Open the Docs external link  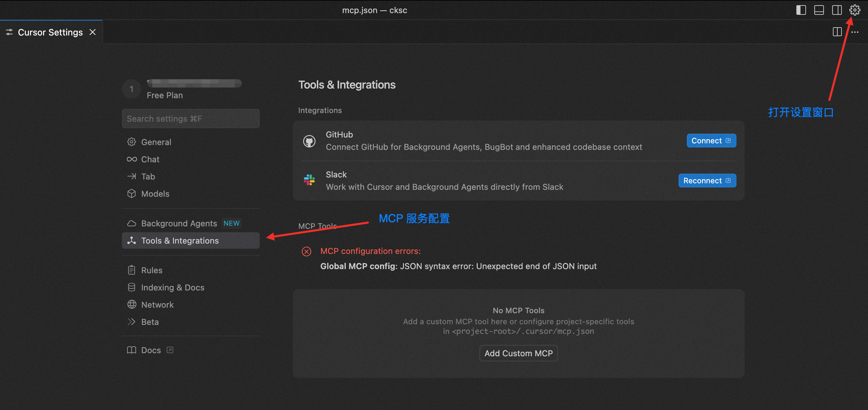pos(151,350)
